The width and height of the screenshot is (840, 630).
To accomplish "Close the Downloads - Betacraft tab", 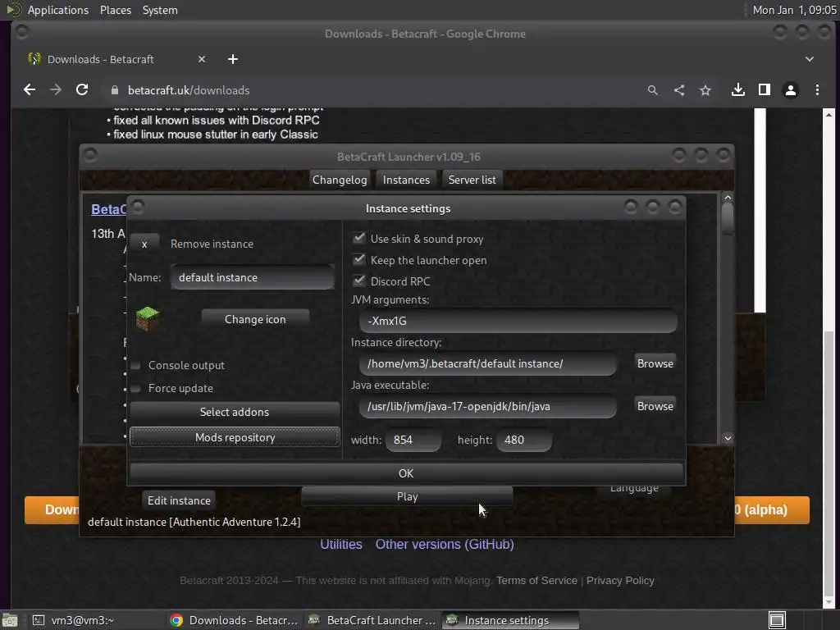I will tap(202, 59).
